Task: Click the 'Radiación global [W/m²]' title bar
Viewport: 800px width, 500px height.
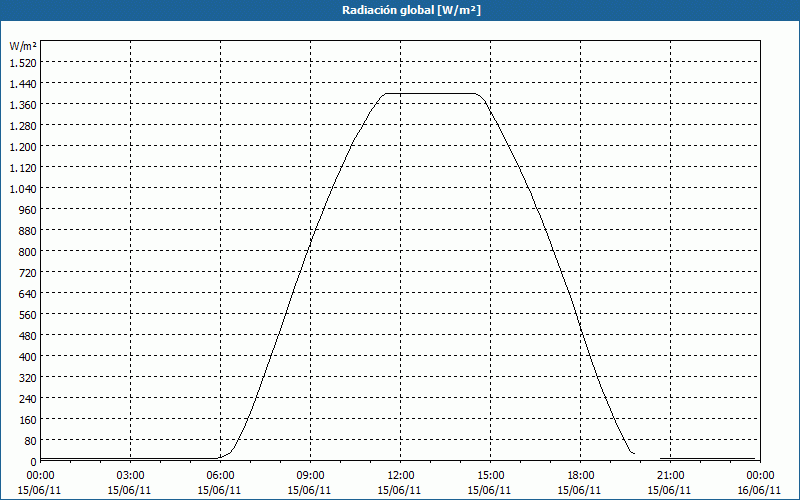Action: (400, 10)
